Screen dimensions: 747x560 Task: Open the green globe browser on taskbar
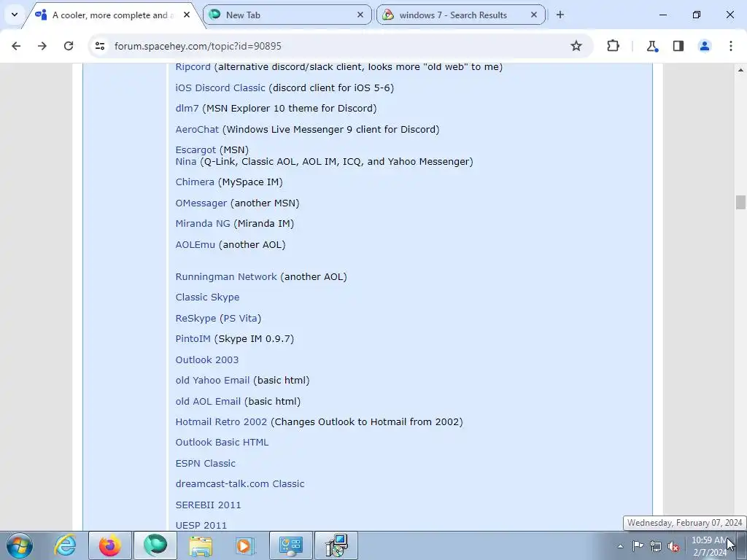tap(155, 545)
